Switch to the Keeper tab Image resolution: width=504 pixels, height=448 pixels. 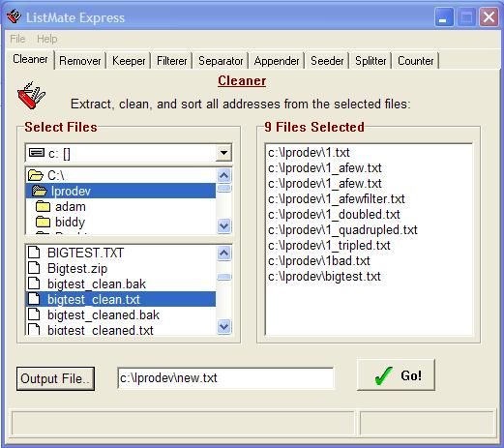pos(129,61)
